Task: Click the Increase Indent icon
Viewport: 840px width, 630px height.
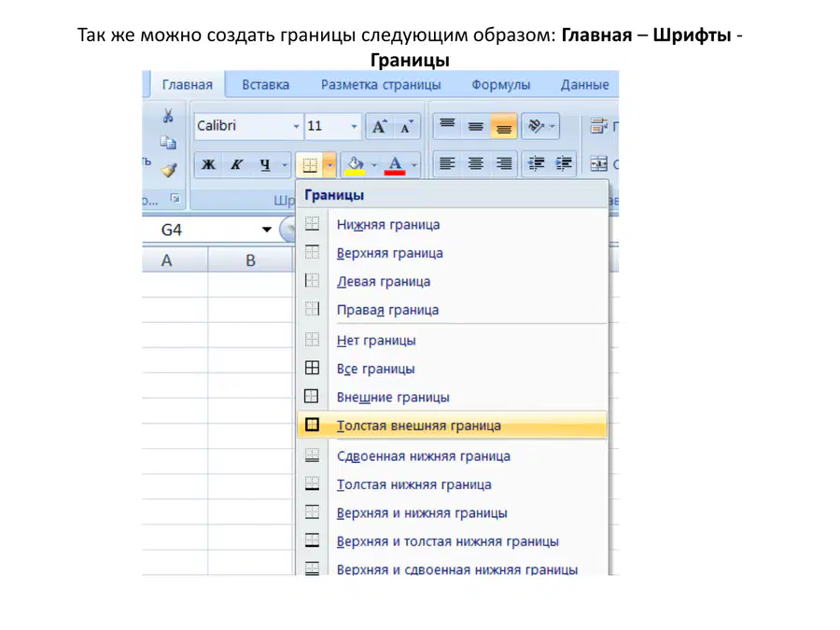Action: [x=564, y=163]
